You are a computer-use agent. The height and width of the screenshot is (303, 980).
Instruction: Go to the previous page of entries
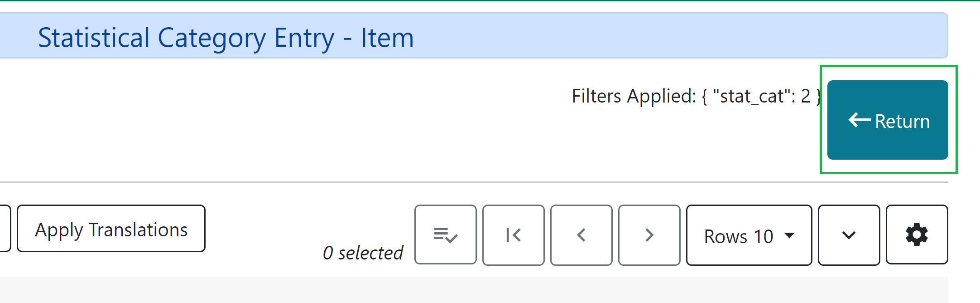[x=581, y=235]
